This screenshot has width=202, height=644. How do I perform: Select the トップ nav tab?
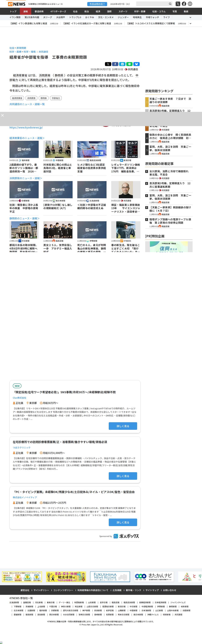13,12
